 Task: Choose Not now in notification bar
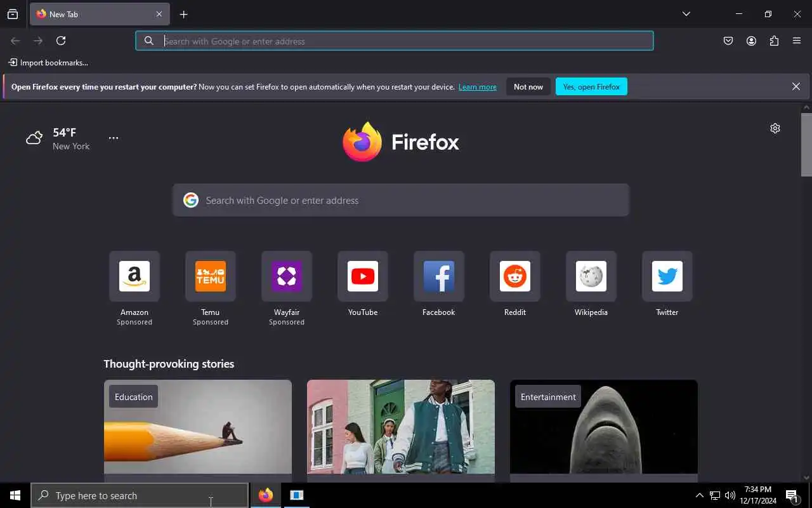[528, 87]
